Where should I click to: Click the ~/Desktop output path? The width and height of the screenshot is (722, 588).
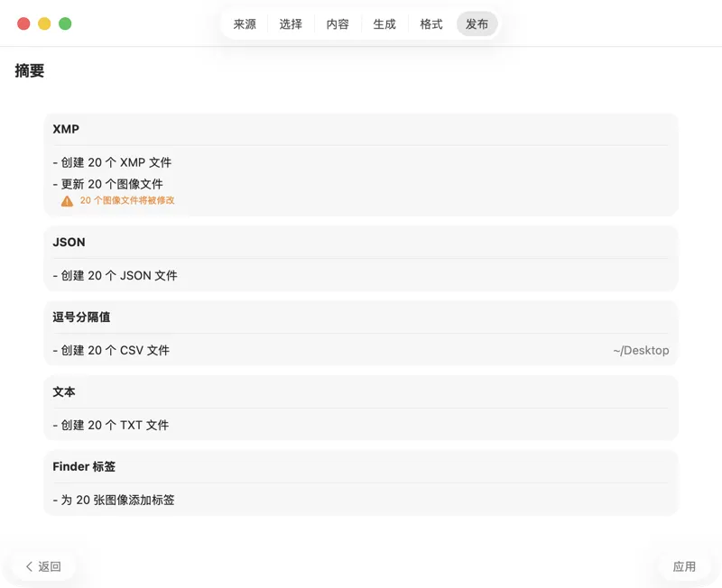pos(641,350)
